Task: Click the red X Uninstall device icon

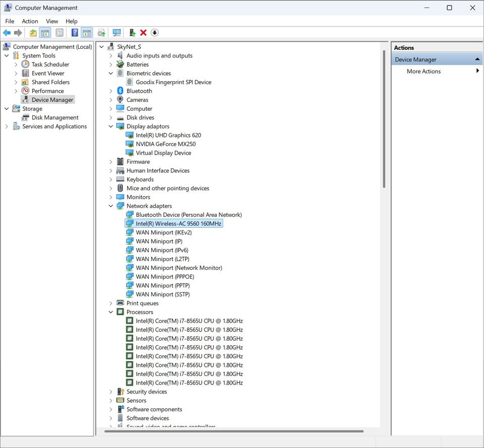Action: point(143,33)
